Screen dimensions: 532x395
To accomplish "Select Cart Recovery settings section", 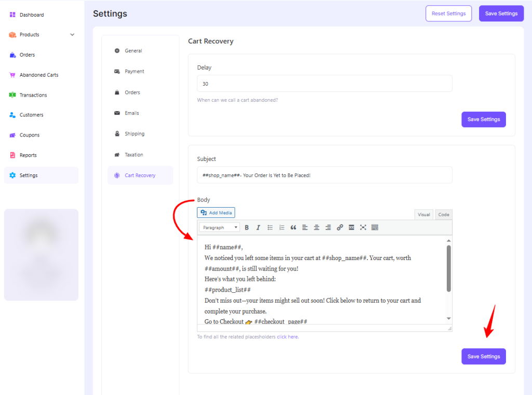I will click(x=140, y=175).
